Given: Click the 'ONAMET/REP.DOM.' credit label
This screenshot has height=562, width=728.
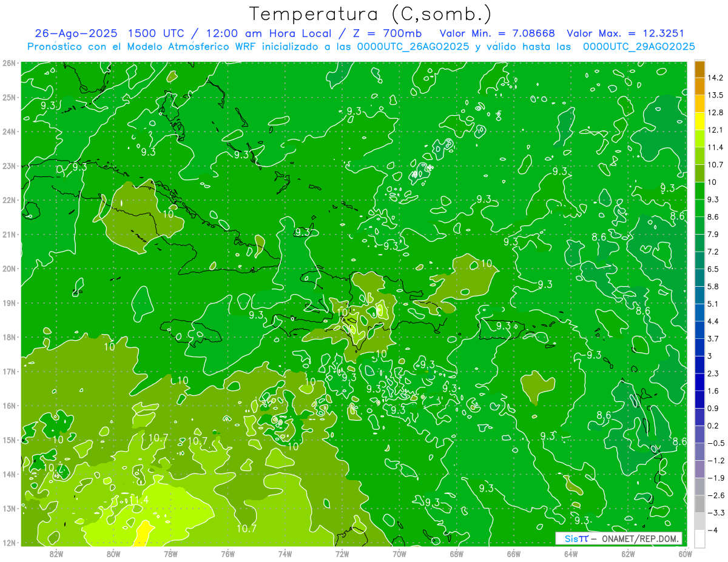Looking at the screenshot, I should point(639,538).
